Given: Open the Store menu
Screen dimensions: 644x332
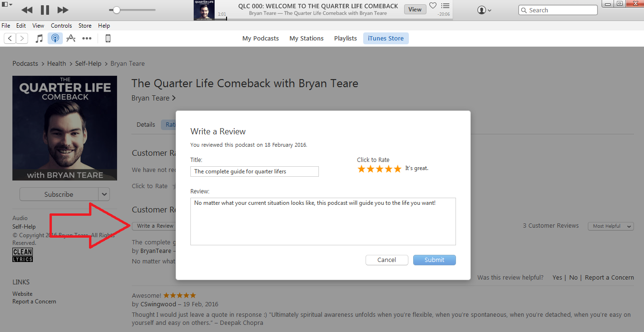Looking at the screenshot, I should [x=85, y=26].
